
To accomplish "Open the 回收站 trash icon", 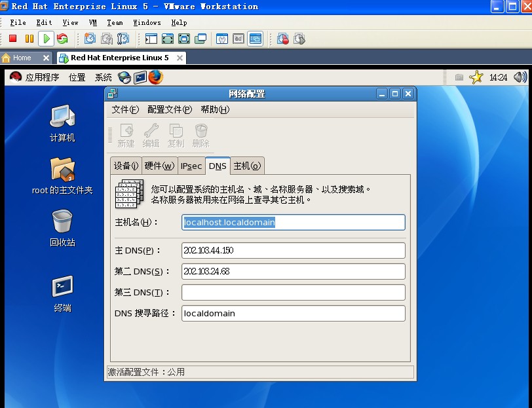I will coord(62,228).
